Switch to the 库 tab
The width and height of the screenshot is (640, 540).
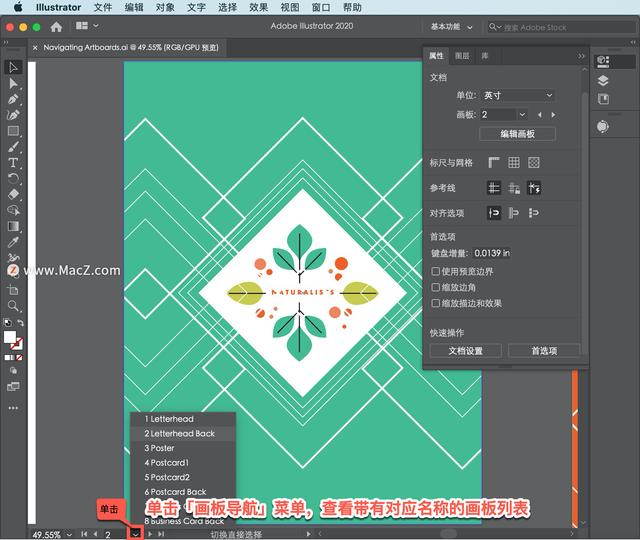(485, 56)
